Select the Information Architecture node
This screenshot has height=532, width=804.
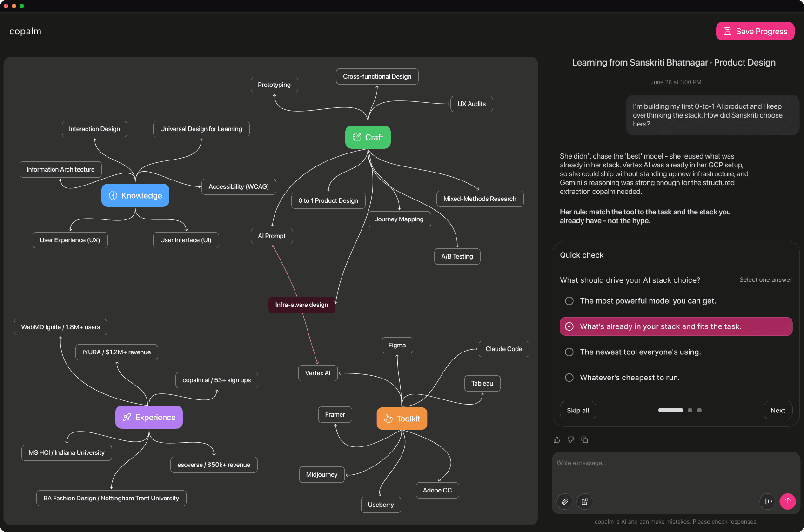[60, 169]
